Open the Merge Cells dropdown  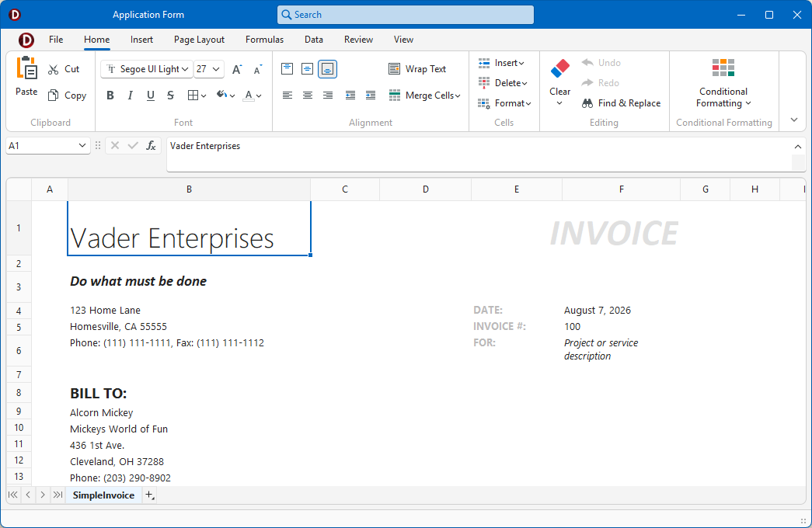424,96
